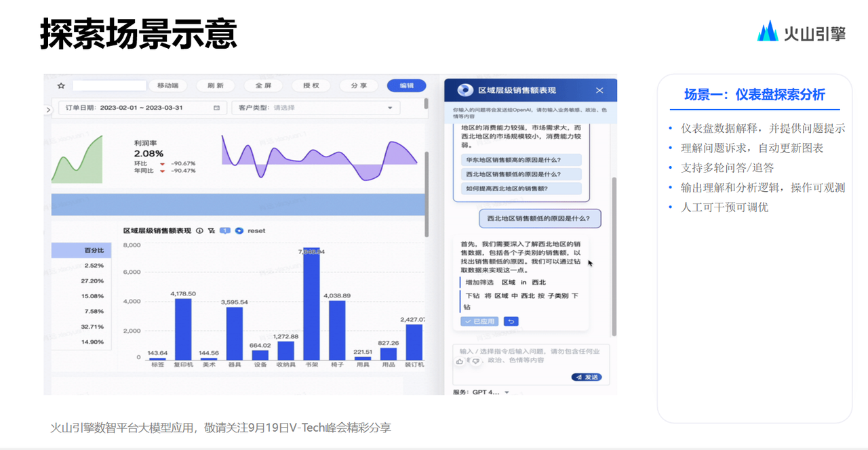
Task: Star the dashboard with the favorite icon
Action: (61, 86)
